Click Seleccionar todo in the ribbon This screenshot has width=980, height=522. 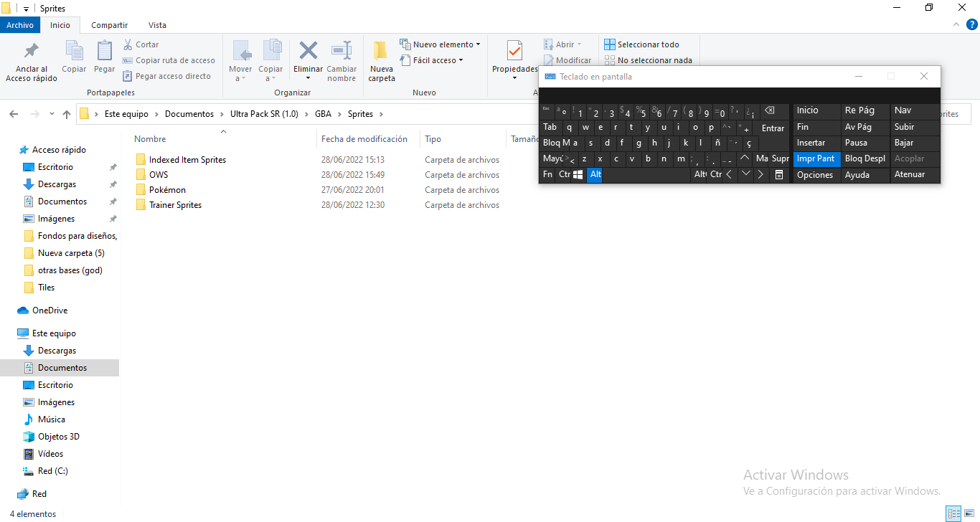(x=641, y=44)
